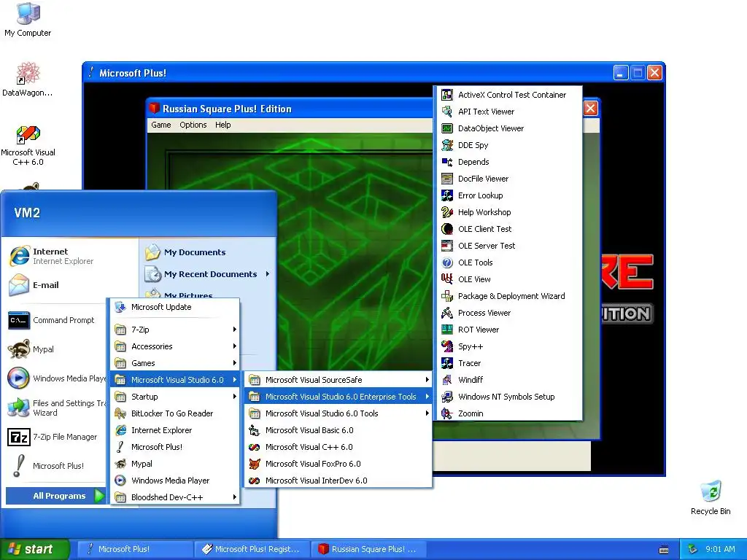Select Internet Explorer in All Programs list
The width and height of the screenshot is (747, 560).
pyautogui.click(x=175, y=430)
